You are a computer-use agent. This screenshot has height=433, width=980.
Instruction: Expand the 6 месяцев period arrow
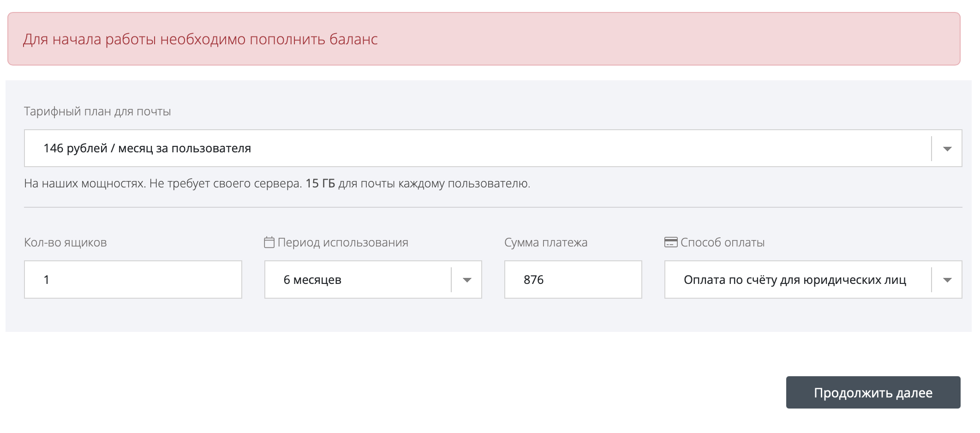(x=467, y=280)
